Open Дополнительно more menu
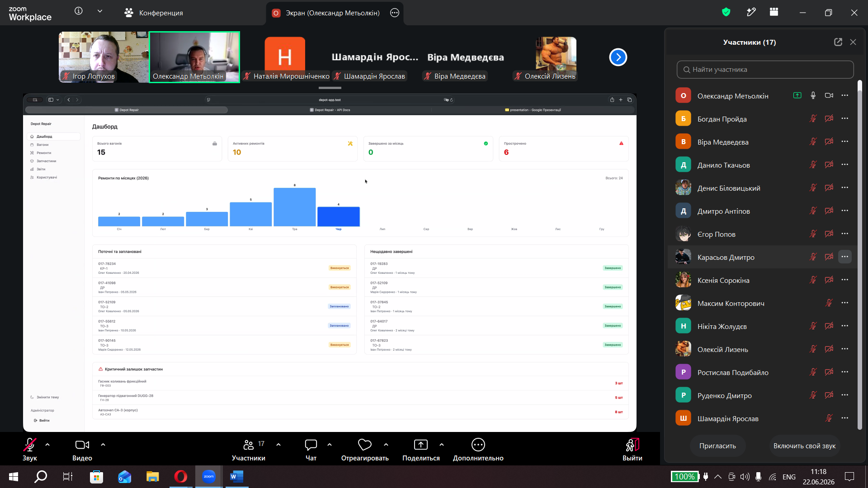Screen dimensions: 868x488 tap(478, 450)
